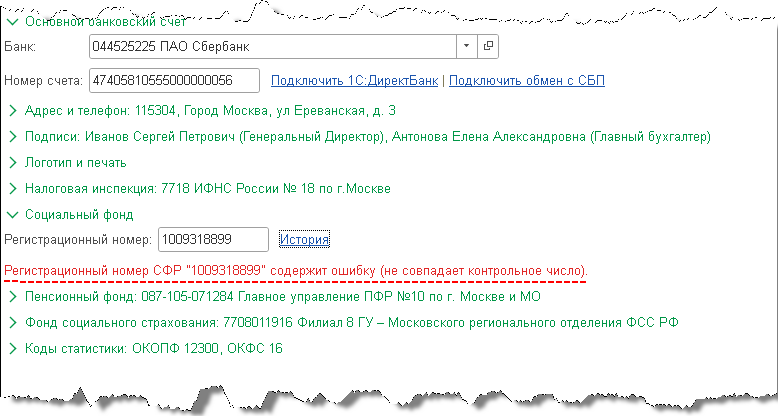Expand the Налоговая инспекция section
778x416 pixels.
coord(199,189)
